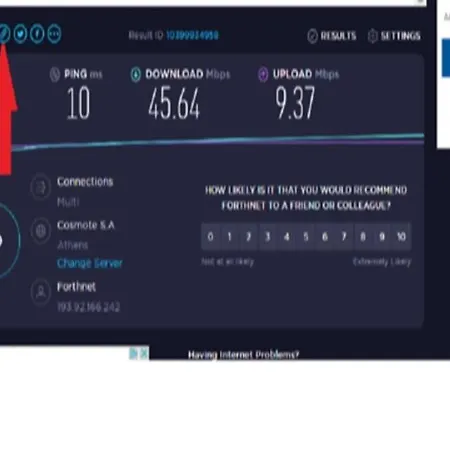This screenshot has height=450, width=450.
Task: Click the link share icon
Action: click(4, 34)
